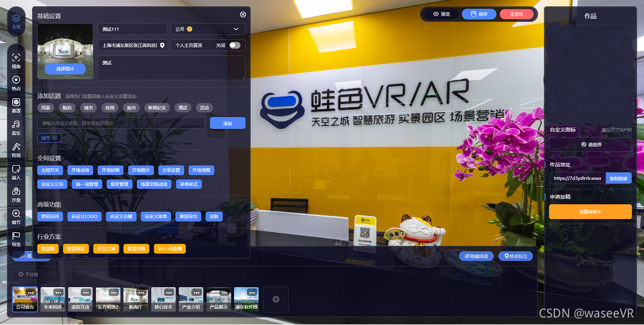Select the 航拍 topic tag
Screen dimensions: 644x325
coord(67,108)
